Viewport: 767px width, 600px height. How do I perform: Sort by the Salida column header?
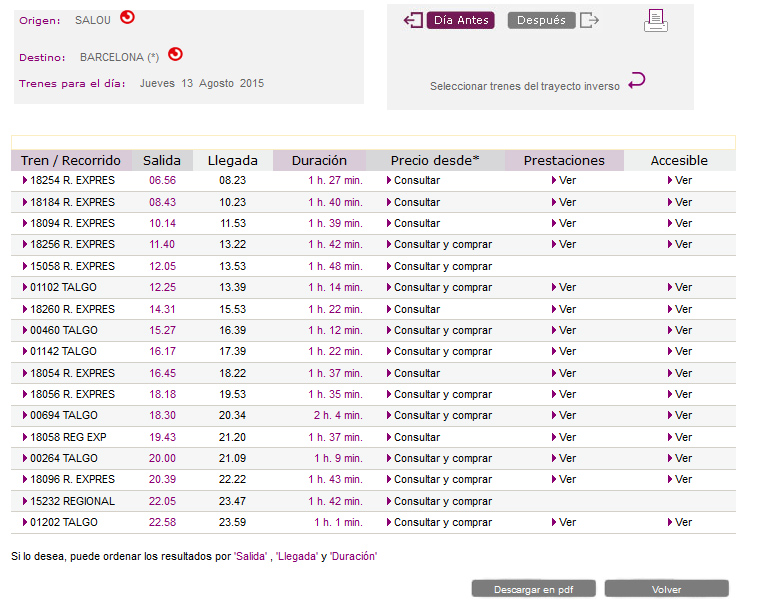click(x=162, y=160)
